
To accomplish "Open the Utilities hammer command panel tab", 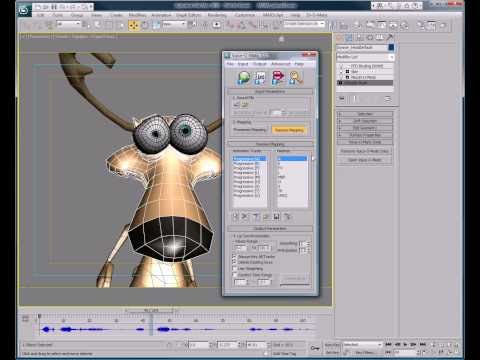I will (x=389, y=37).
